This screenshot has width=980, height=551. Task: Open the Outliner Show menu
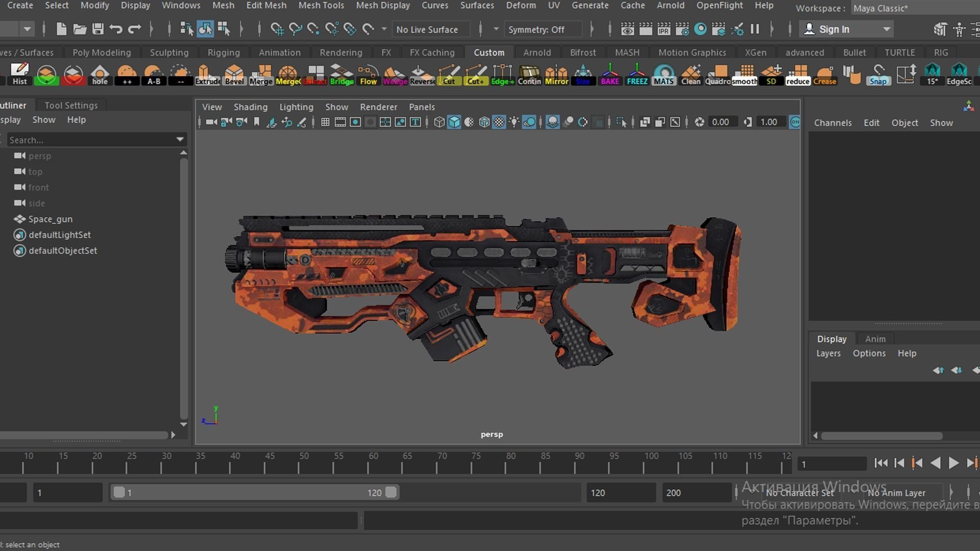(44, 120)
